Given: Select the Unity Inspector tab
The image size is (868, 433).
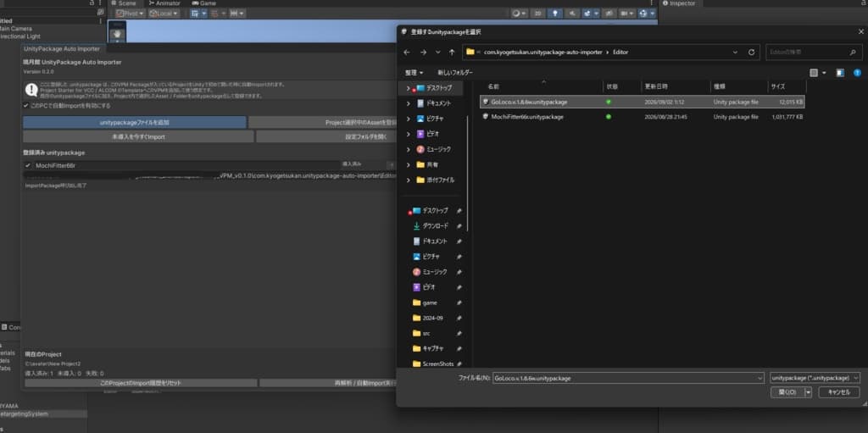Looking at the screenshot, I should point(679,3).
